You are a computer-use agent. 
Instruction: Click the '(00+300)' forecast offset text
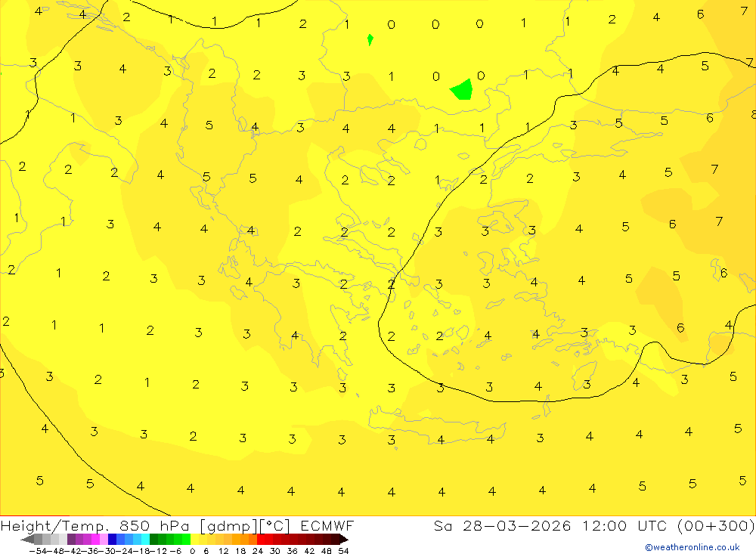pyautogui.click(x=715, y=525)
